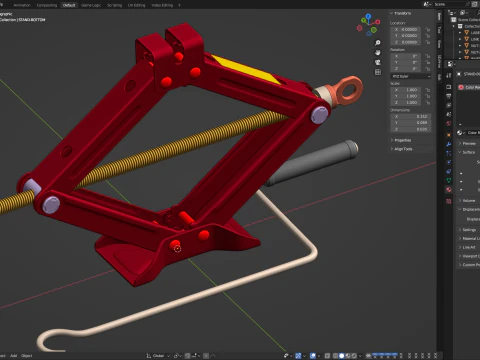480x360 pixels.
Task: Open the Object menu in viewport header
Action: tap(27, 356)
